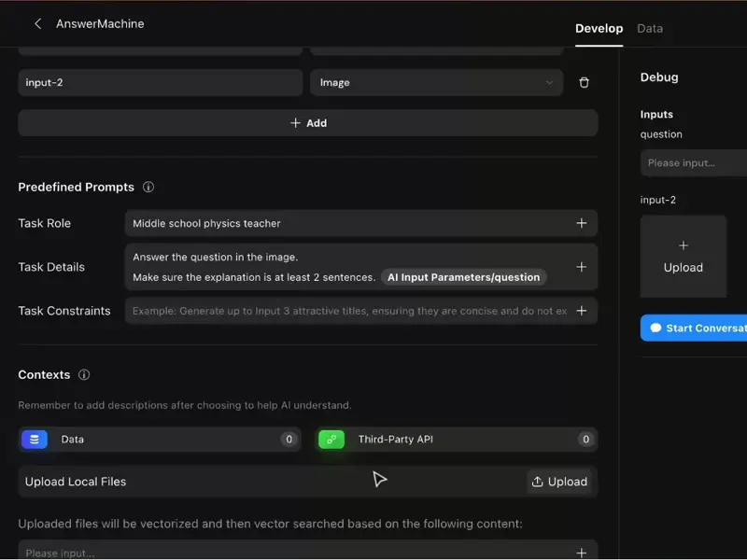Delete the input-2 row with trash icon
The image size is (747, 560).
click(x=584, y=82)
